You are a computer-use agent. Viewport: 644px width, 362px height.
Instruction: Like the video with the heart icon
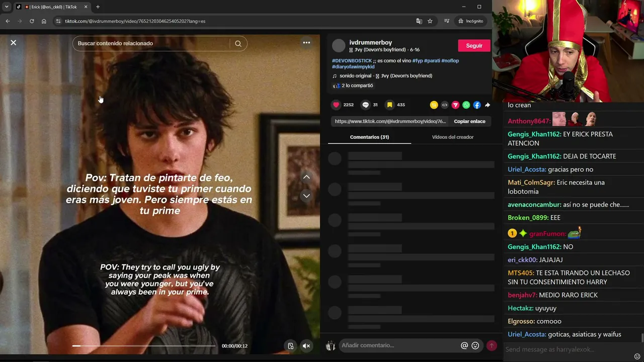coord(336,105)
